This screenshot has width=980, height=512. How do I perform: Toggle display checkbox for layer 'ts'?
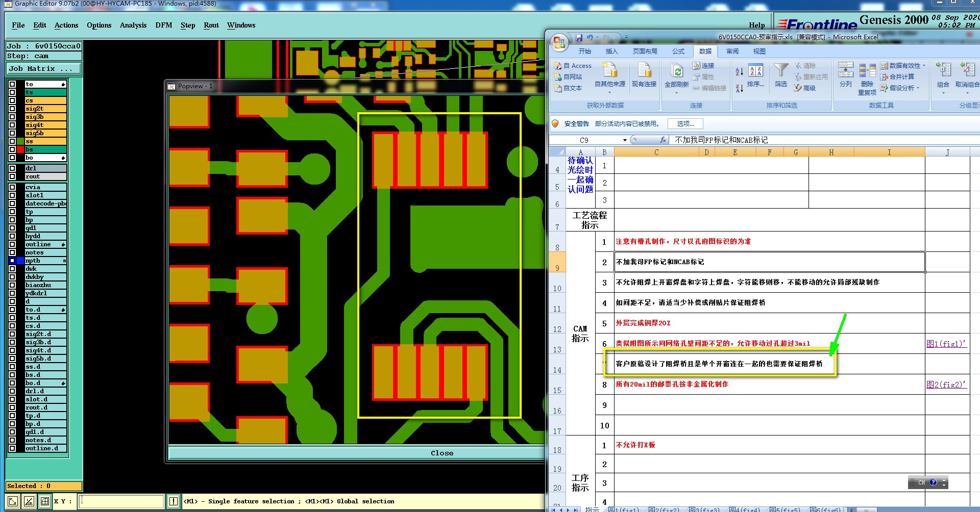coord(12,92)
